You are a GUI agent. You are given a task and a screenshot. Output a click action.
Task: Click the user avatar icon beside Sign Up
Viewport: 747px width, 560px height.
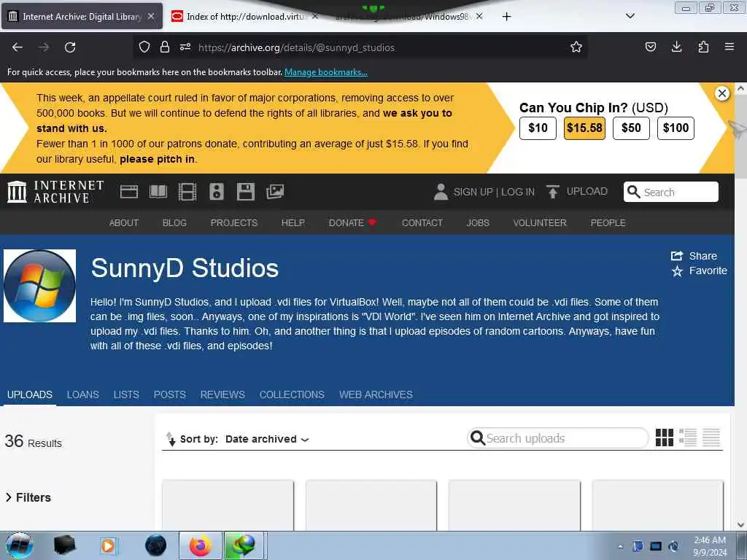coord(441,192)
